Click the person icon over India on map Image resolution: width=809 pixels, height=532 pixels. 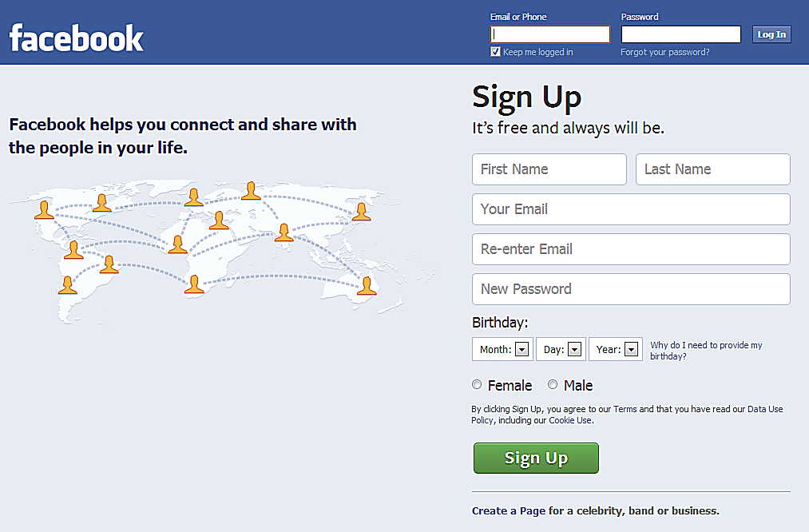coord(284,232)
